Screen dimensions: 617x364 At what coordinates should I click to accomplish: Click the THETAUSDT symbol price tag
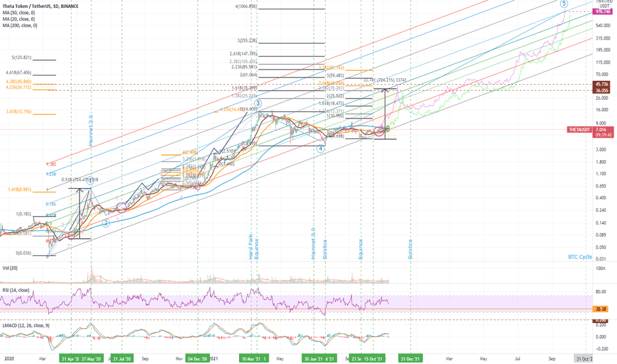580,130
